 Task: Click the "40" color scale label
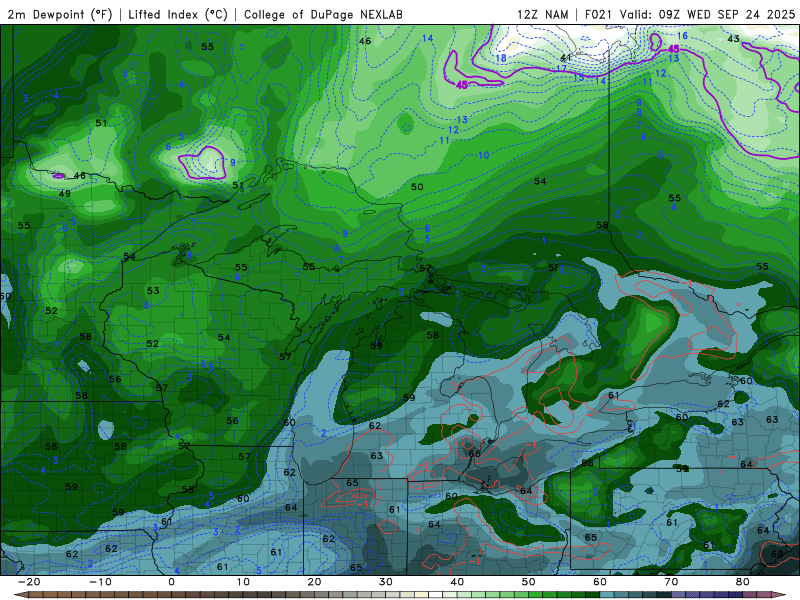point(457,582)
